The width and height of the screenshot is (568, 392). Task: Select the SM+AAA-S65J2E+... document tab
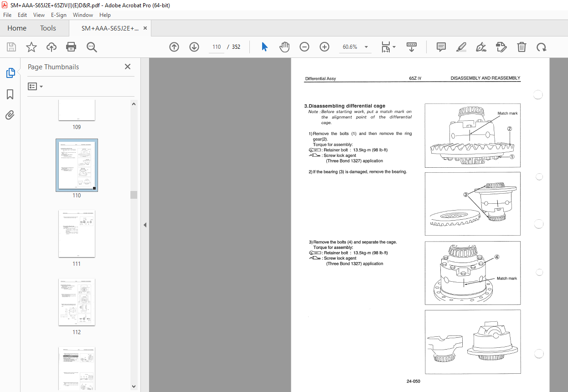click(110, 28)
